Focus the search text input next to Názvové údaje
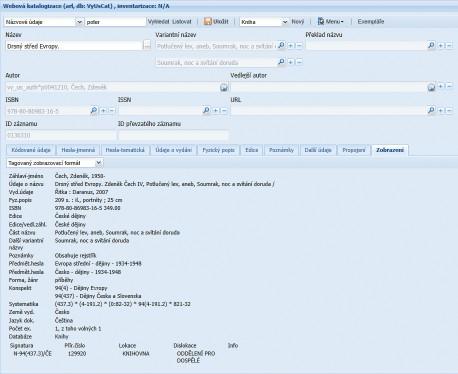This screenshot has height=374, width=458. (x=116, y=22)
